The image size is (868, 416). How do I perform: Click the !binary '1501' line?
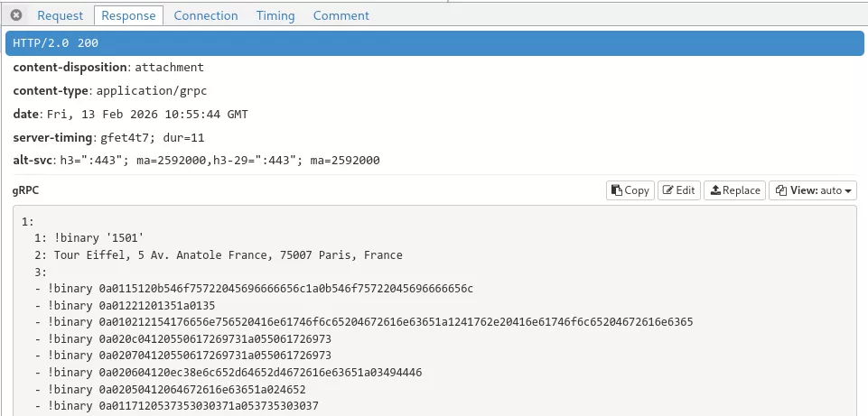click(x=99, y=238)
